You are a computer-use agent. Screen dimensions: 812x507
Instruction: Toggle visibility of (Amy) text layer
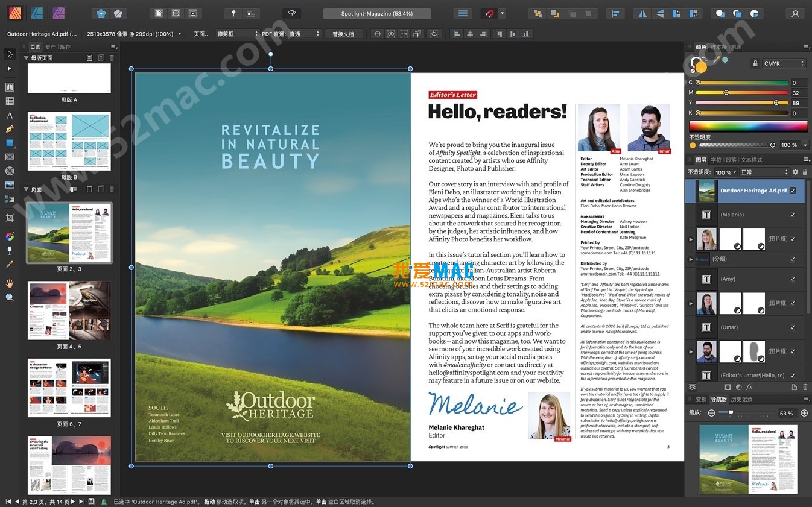pyautogui.click(x=793, y=279)
